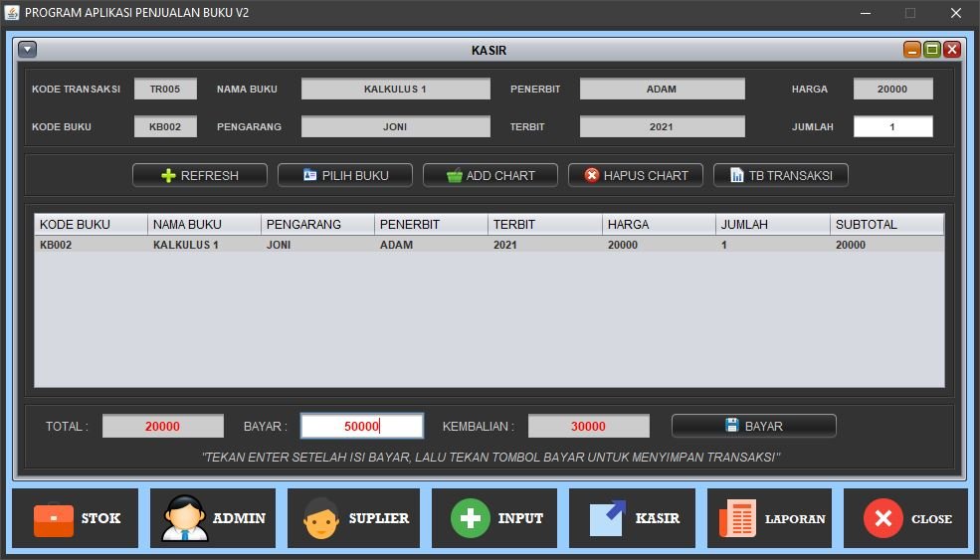Open INPUT with green plus icon
Image resolution: width=980 pixels, height=560 pixels.
point(494,518)
